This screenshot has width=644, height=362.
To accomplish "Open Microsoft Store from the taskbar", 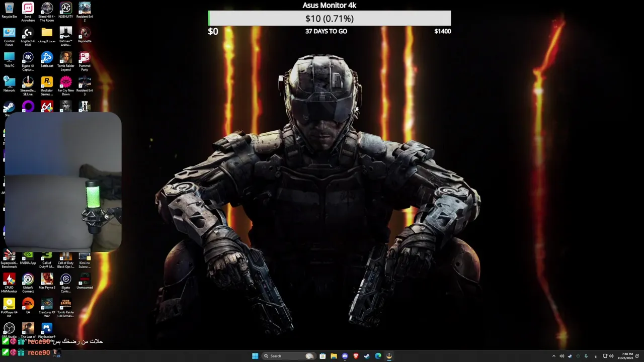I will pos(323,356).
